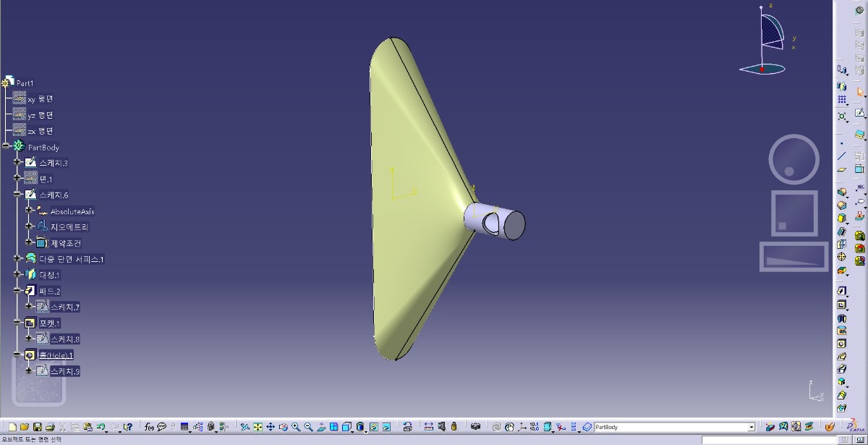Open the PartBody dropdown in bottom toolbar

coord(752,427)
